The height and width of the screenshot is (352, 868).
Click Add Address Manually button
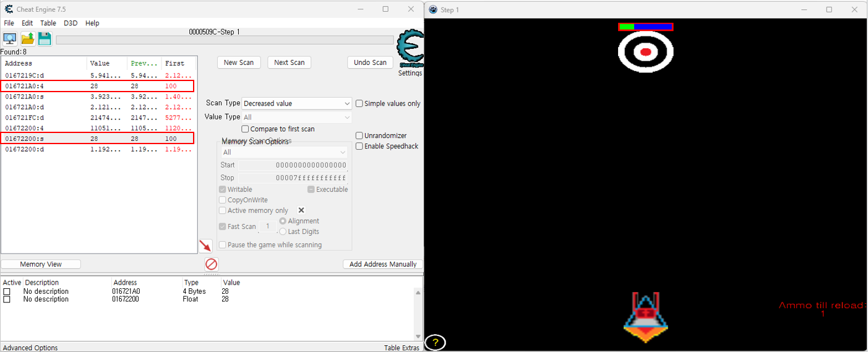tap(383, 264)
